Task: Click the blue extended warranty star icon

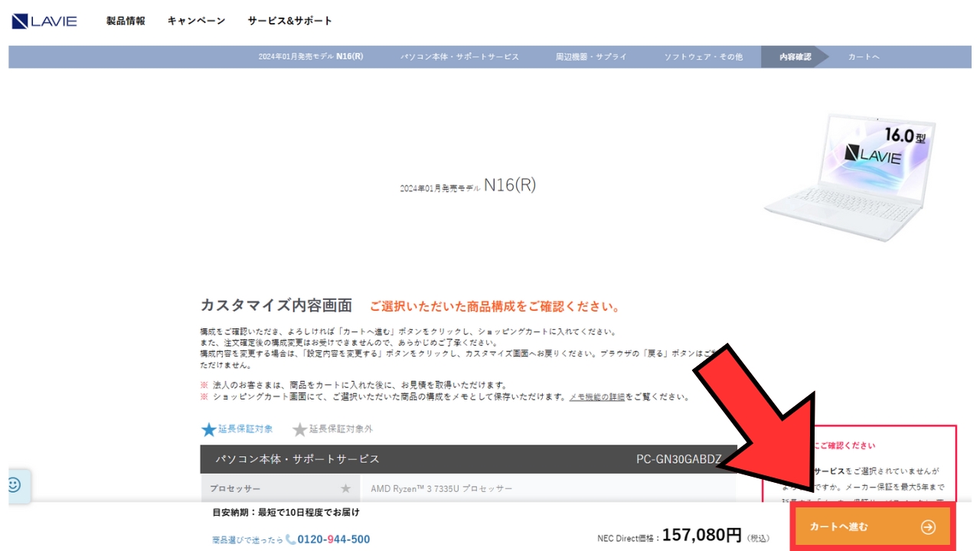Action: click(208, 429)
